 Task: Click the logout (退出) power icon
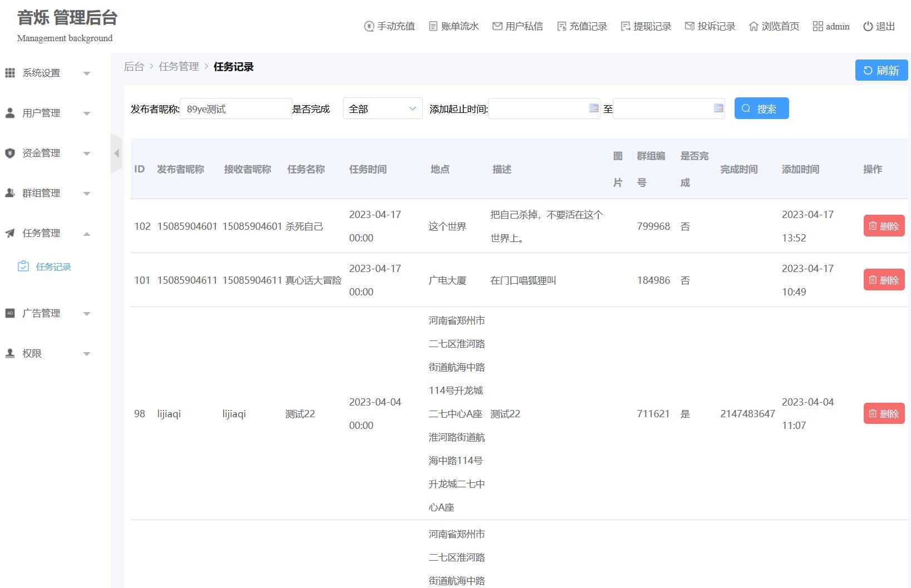coord(868,26)
